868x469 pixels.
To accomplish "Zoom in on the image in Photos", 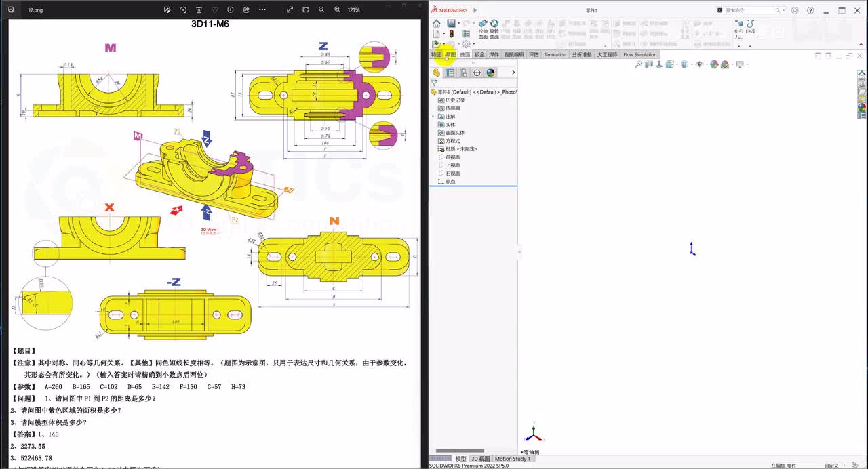I will (337, 10).
